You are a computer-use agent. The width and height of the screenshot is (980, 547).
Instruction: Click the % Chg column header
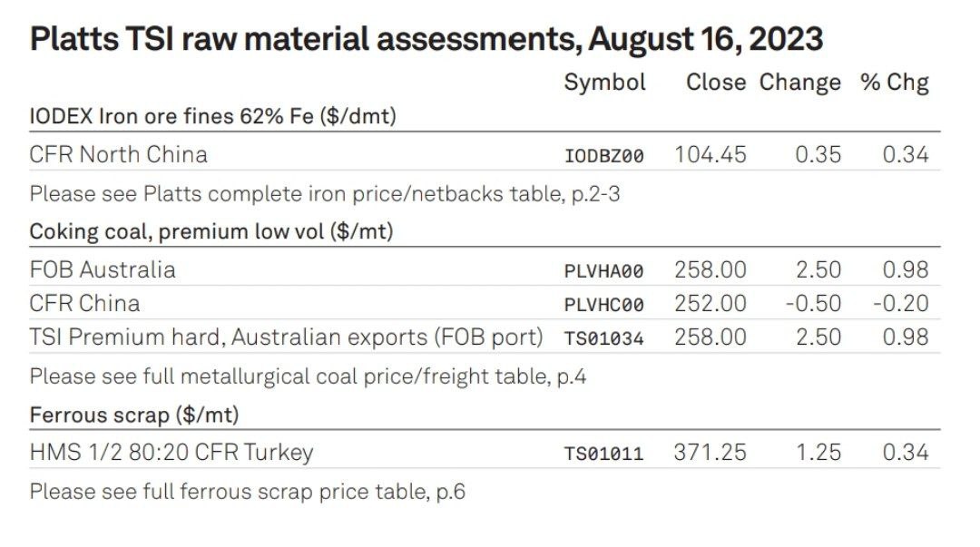point(895,83)
